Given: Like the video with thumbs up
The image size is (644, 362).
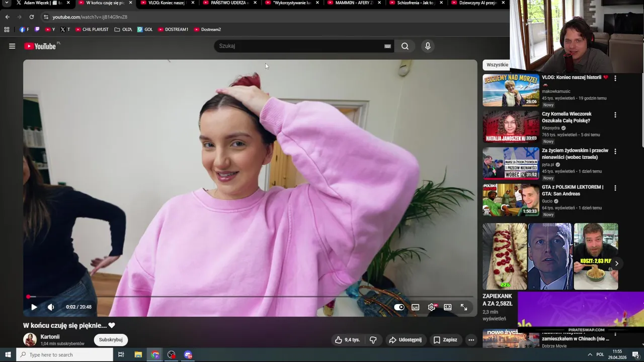Looking at the screenshot, I should tap(347, 340).
